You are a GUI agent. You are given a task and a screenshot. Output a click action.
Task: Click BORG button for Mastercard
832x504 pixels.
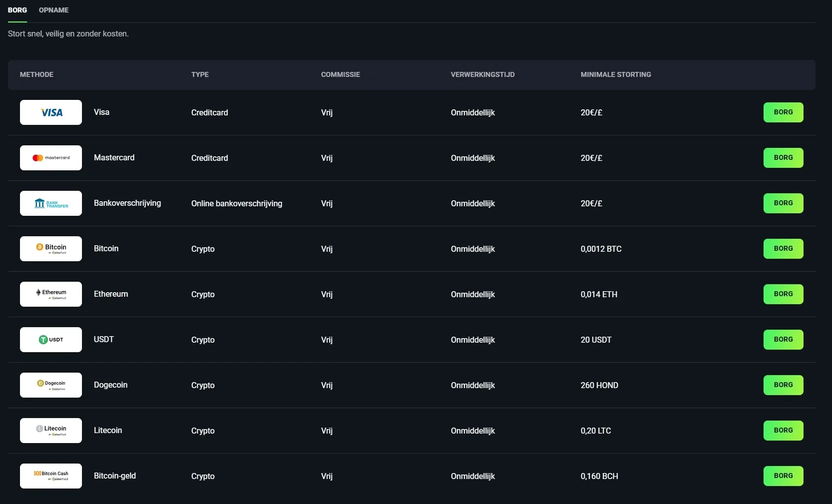[783, 158]
